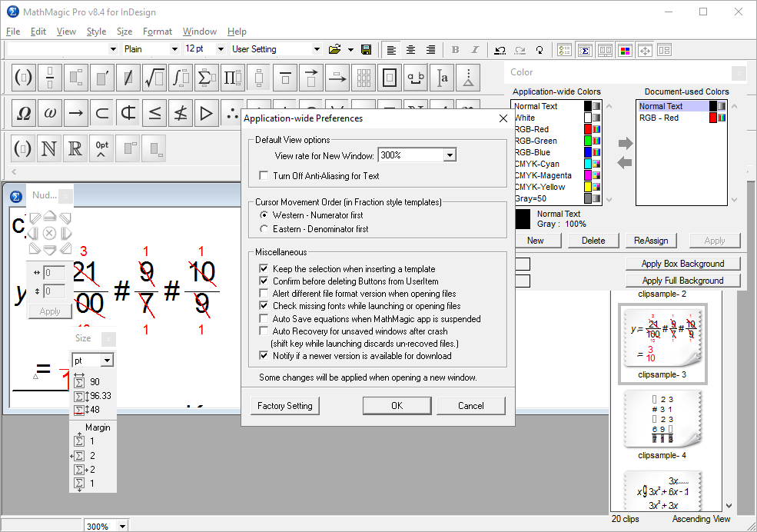Open the Window menu
The image size is (757, 532).
tap(199, 32)
